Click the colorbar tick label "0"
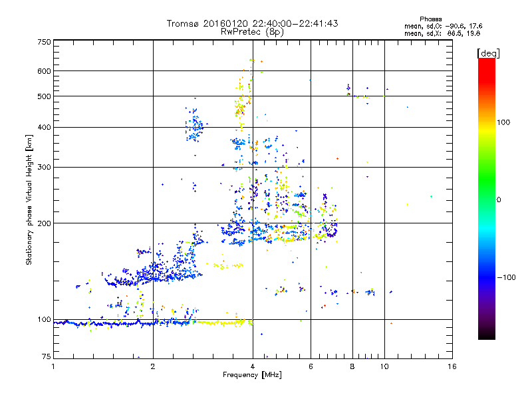The height and width of the screenshot is (399, 532). (x=499, y=199)
